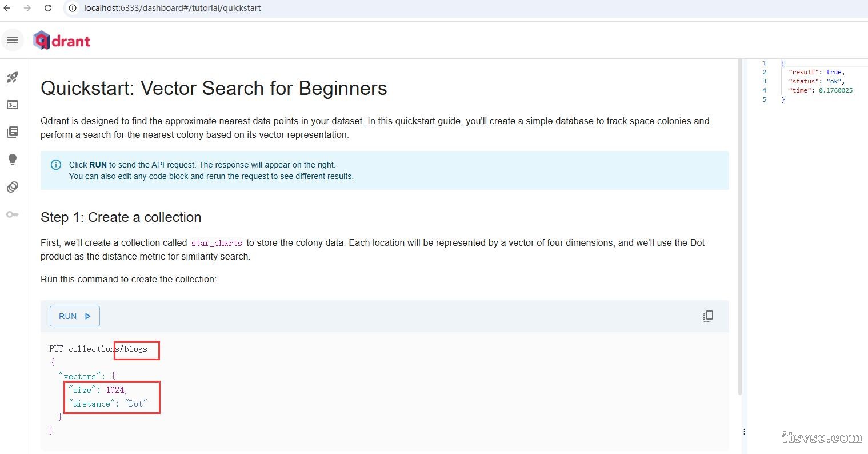Screen dimensions: 868x454
Task: Go forward in the browser
Action: pyautogui.click(x=27, y=8)
